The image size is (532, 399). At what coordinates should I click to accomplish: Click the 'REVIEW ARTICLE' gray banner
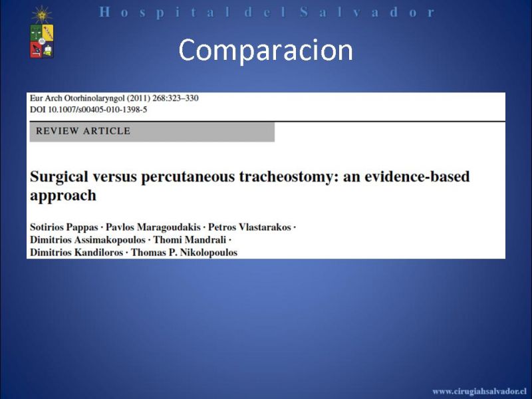[152, 131]
